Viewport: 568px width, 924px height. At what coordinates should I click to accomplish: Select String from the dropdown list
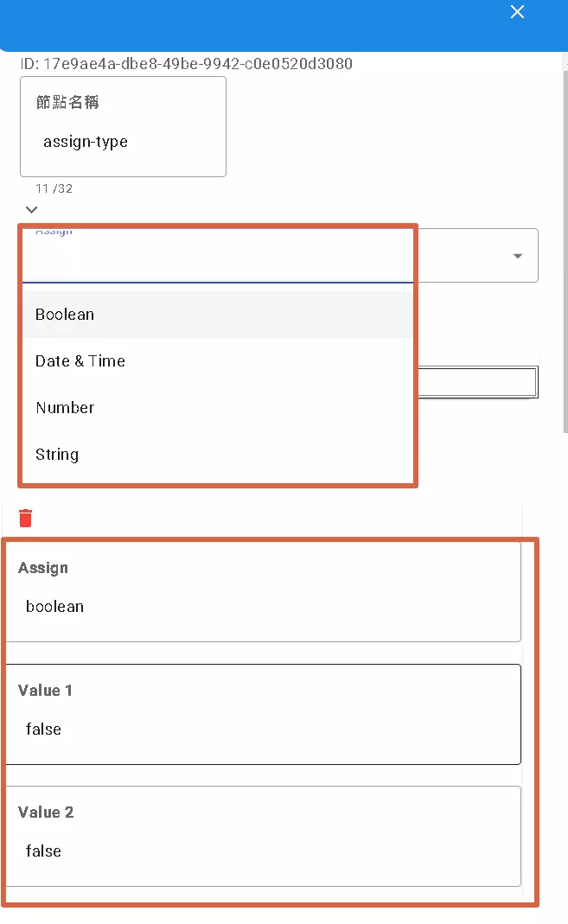(x=57, y=455)
